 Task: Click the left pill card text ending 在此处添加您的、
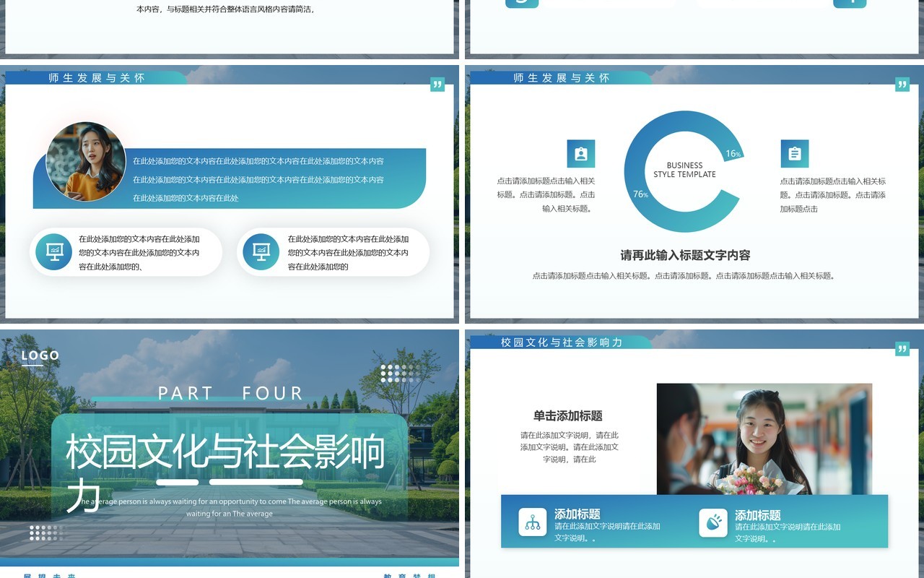click(x=139, y=253)
